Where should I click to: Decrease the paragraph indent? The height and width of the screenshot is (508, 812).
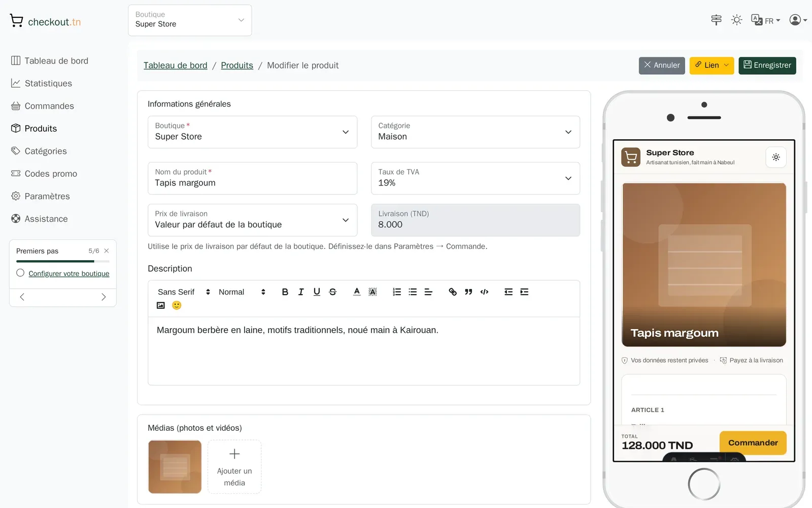pyautogui.click(x=509, y=292)
